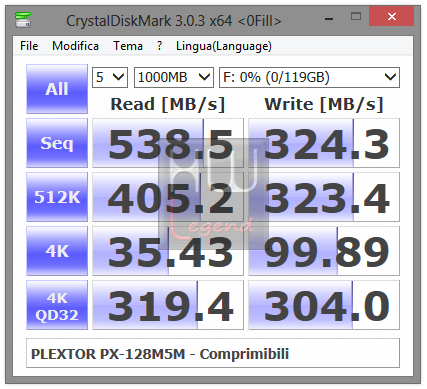Select the Seq write value 324.3
This screenshot has height=389, width=427.
pyautogui.click(x=324, y=143)
